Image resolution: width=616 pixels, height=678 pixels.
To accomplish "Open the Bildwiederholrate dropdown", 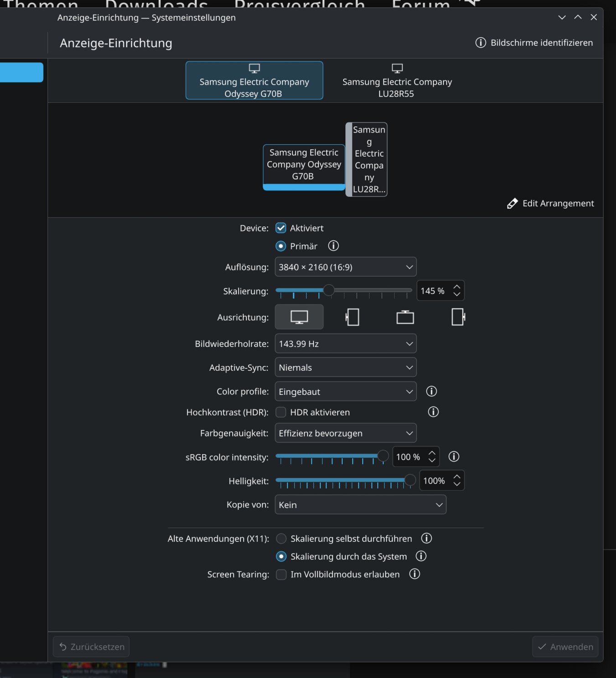I will point(346,344).
